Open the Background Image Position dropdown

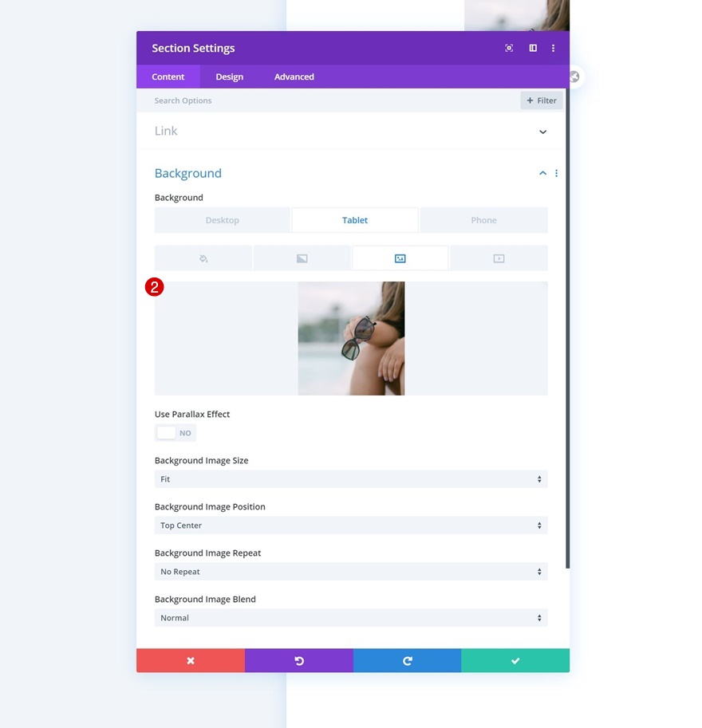(351, 525)
